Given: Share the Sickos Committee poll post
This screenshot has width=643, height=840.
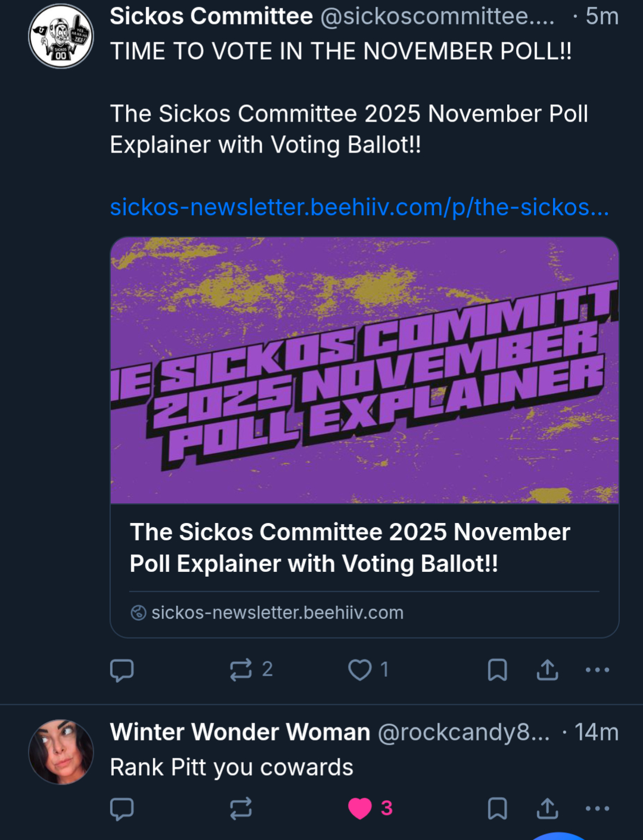Looking at the screenshot, I should (x=547, y=670).
